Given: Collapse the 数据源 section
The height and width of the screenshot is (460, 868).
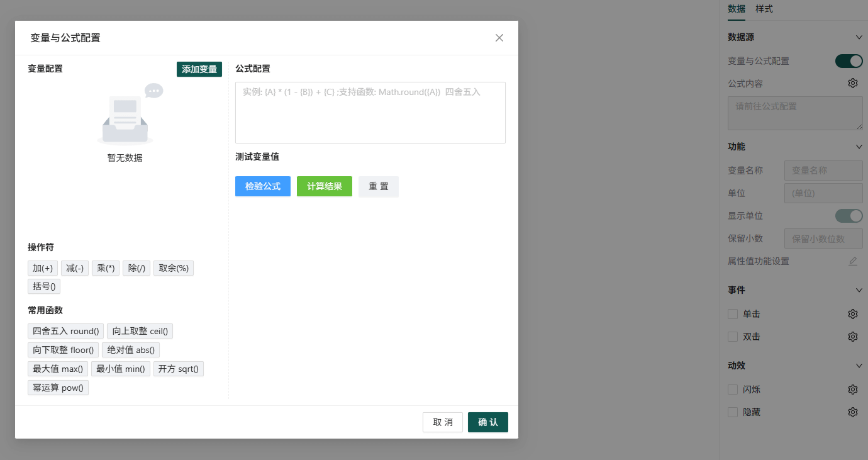Looking at the screenshot, I should (x=858, y=37).
